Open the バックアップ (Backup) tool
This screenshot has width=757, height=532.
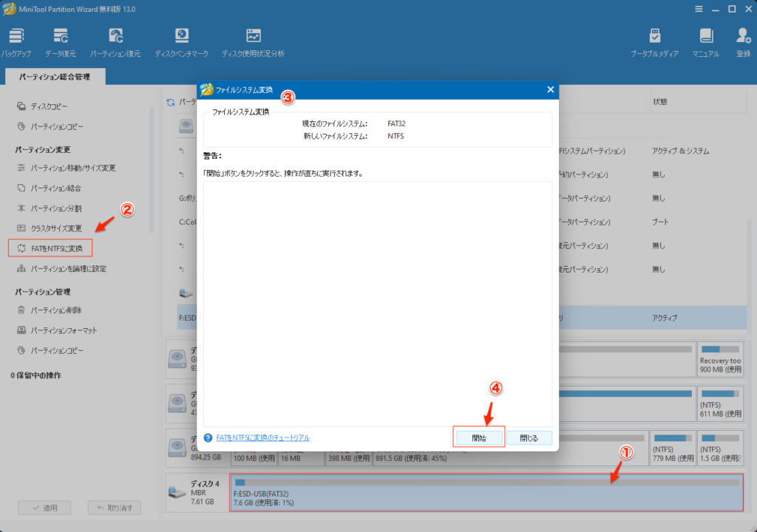16,43
